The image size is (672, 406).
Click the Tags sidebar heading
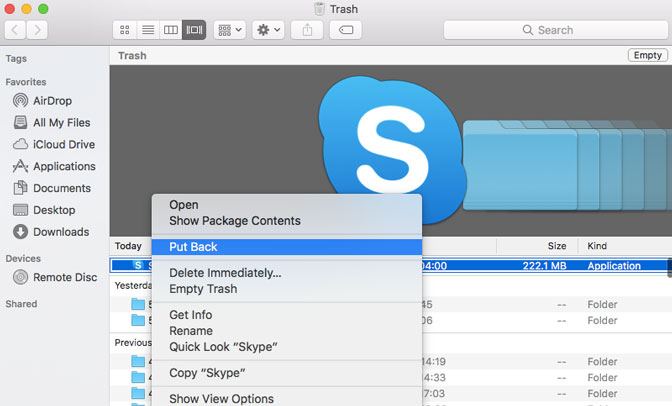(16, 59)
